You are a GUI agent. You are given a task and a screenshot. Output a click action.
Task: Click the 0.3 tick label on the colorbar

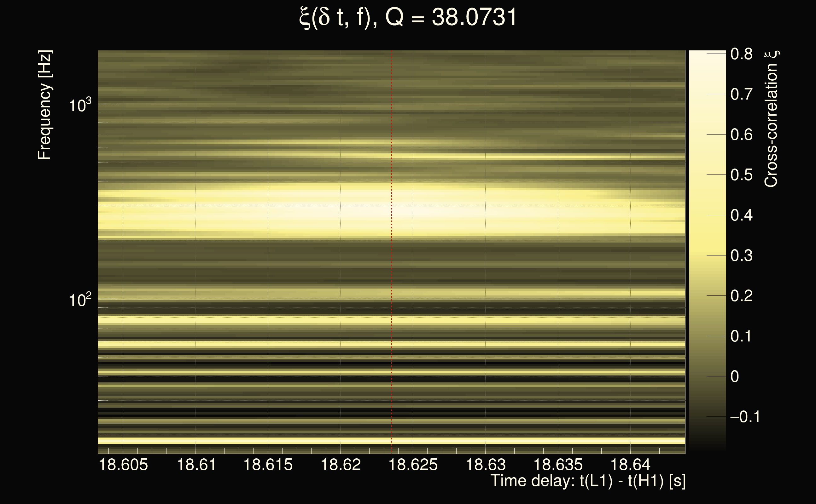click(741, 256)
